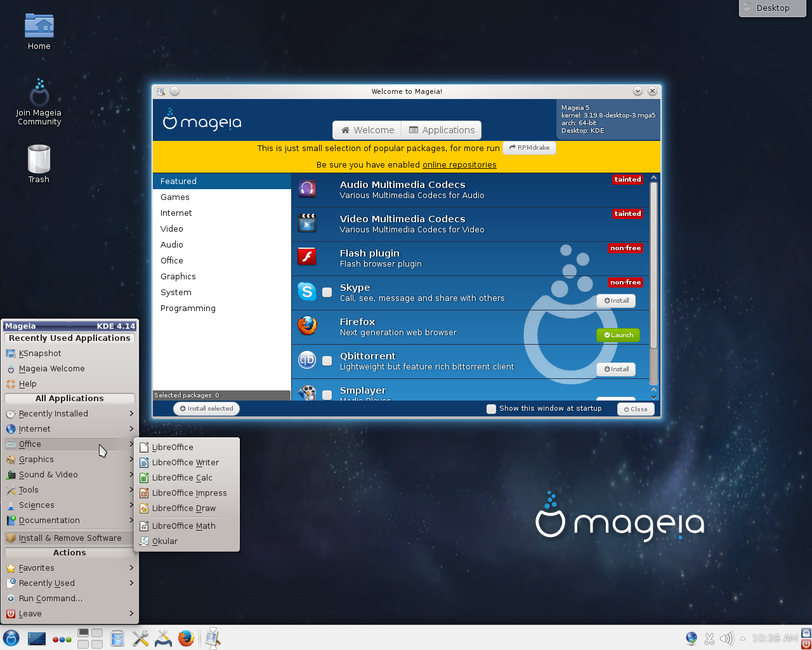The width and height of the screenshot is (812, 650).
Task: Click the Install selected button
Action: coord(206,409)
